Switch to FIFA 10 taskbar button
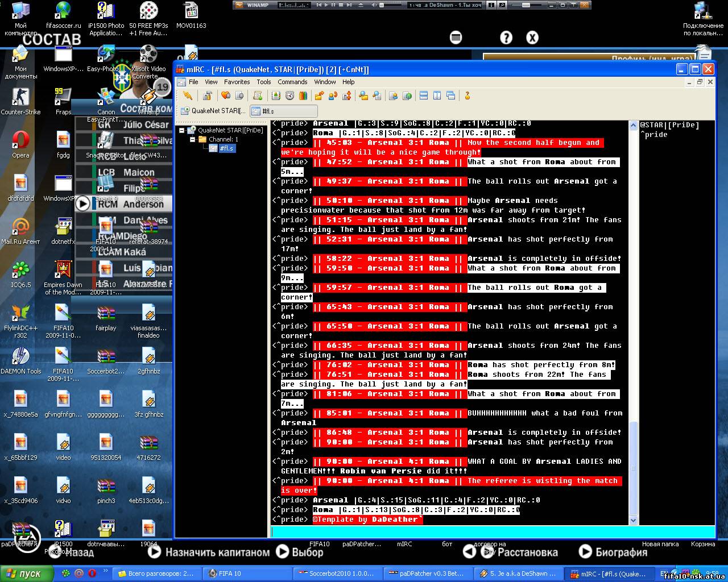 247,573
